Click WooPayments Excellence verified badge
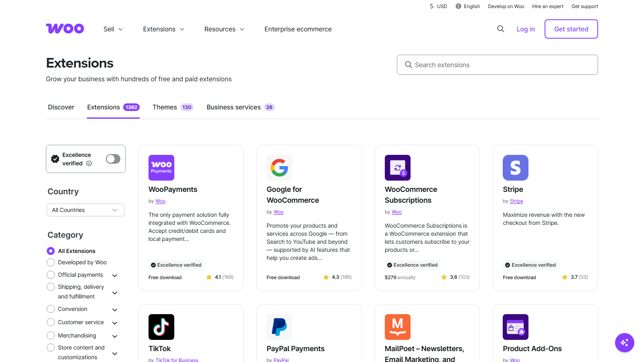 176,265
